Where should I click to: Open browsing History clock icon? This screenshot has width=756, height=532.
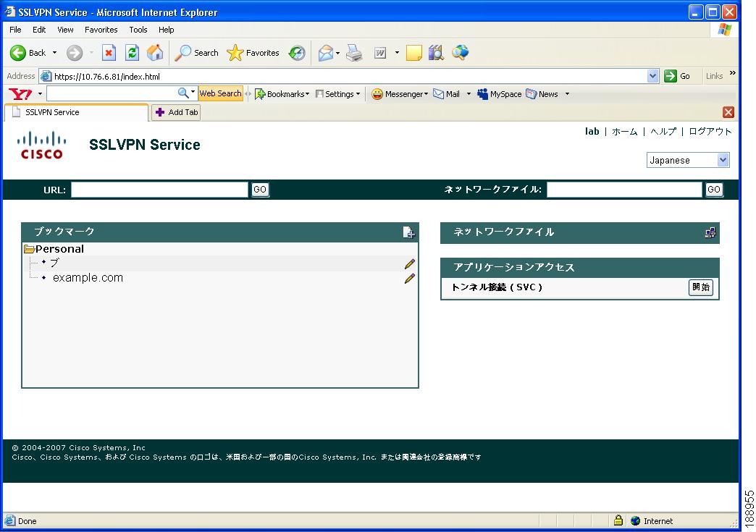click(297, 53)
